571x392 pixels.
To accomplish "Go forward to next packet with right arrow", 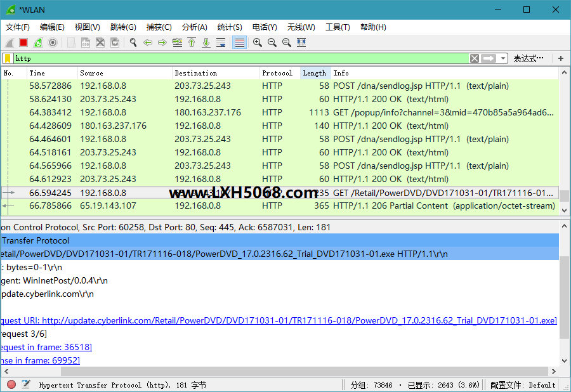I will tap(162, 42).
